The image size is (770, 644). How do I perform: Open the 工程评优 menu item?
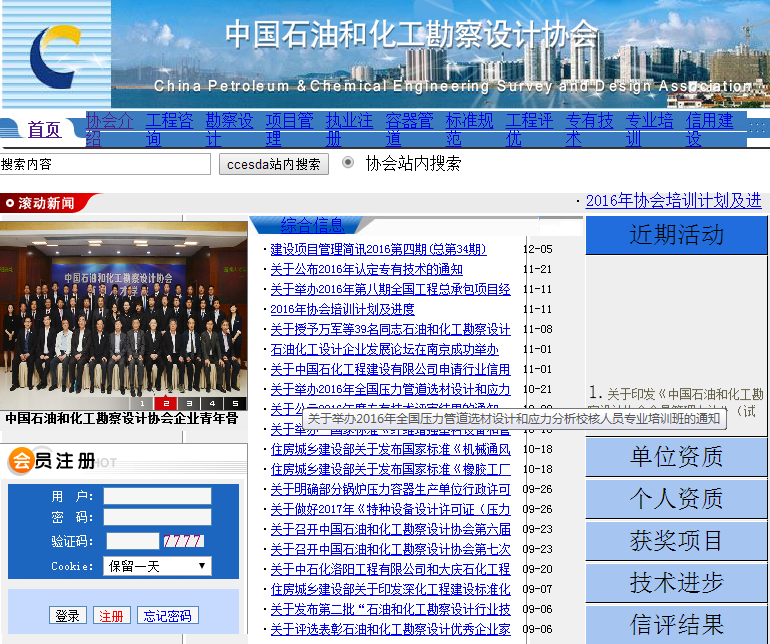[x=529, y=129]
